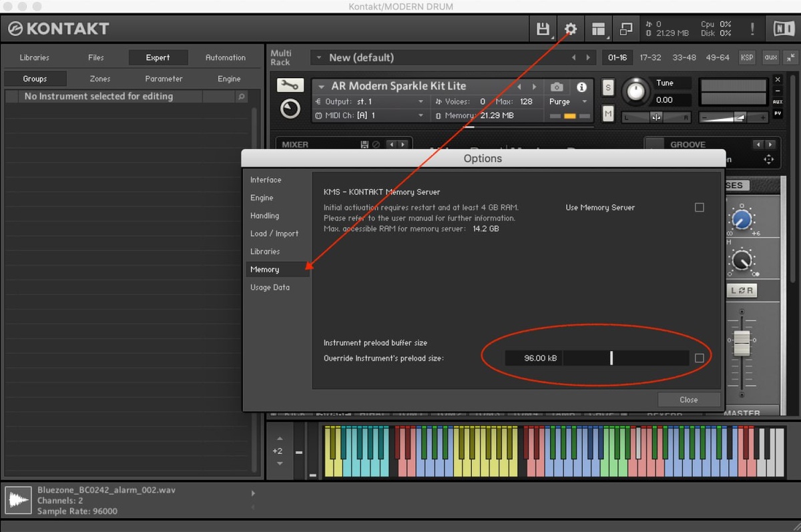Viewport: 801px width, 532px height.
Task: Click the master fader on mixer strip
Action: click(x=742, y=343)
